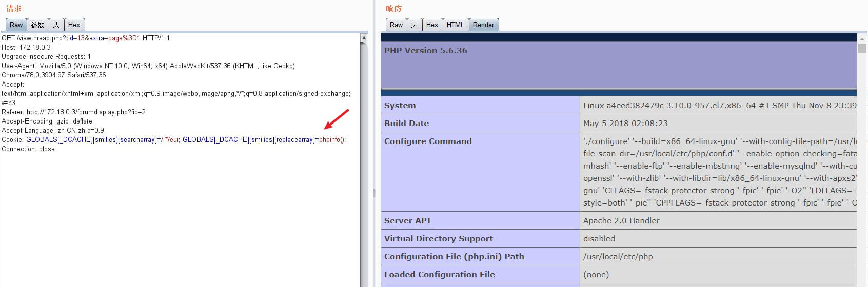Open the request 参数 tab
Image resolution: width=868 pixels, height=287 pixels.
pyautogui.click(x=37, y=25)
